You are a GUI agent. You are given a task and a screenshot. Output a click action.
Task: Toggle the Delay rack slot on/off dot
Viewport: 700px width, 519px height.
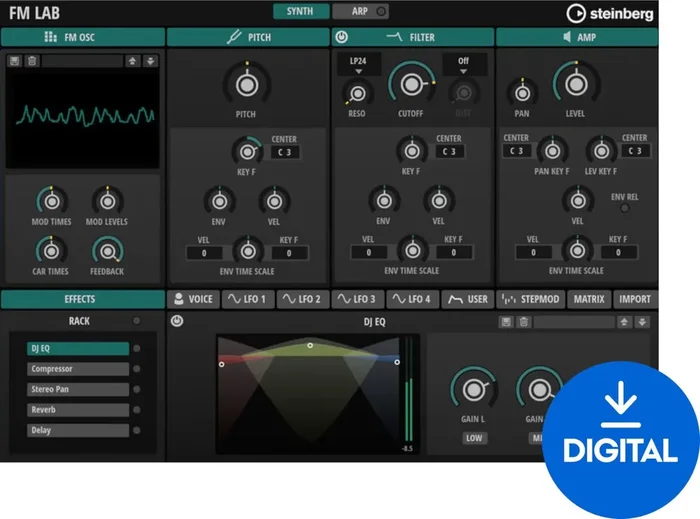point(137,430)
